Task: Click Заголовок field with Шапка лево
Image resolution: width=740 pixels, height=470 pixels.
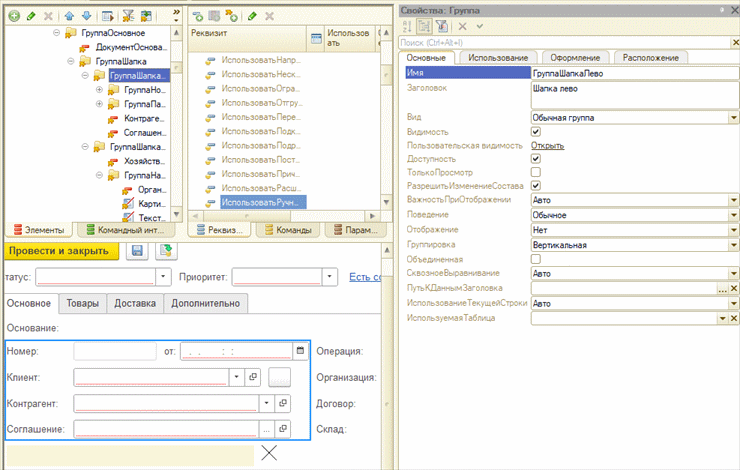Action: 635,96
